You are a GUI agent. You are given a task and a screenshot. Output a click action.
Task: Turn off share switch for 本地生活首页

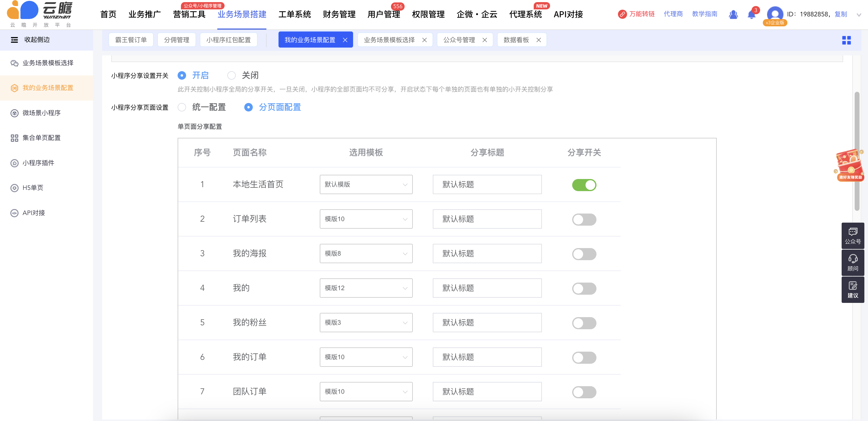pos(584,185)
